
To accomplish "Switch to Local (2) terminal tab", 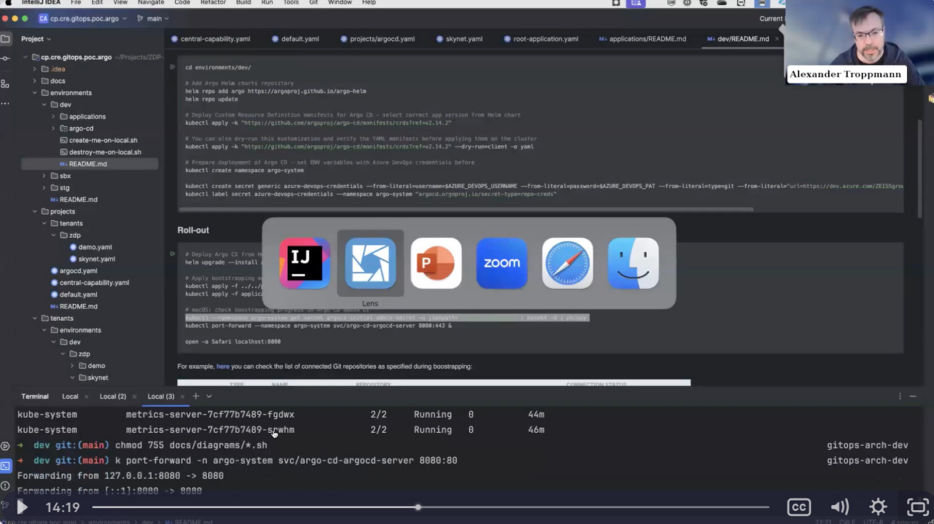I will coord(113,396).
